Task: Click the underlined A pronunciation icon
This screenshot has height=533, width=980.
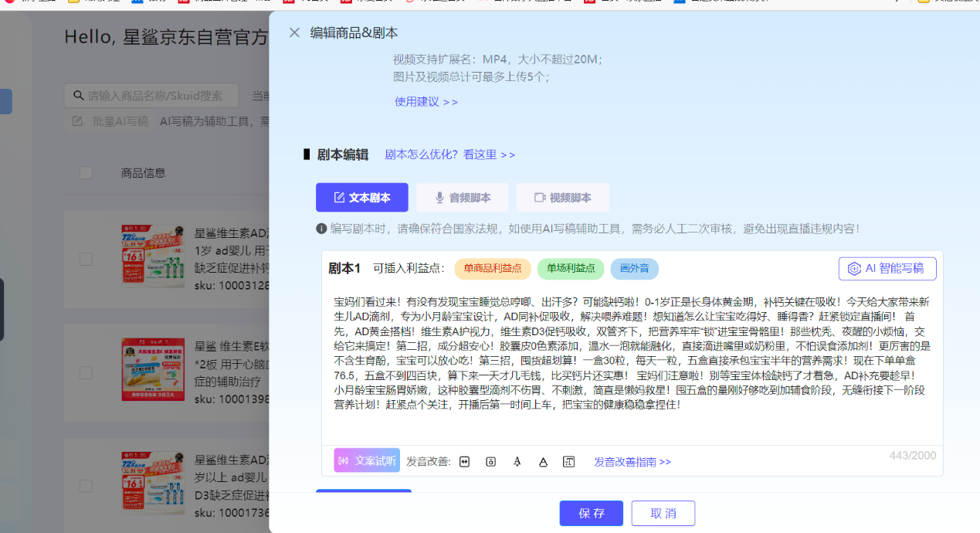Action: tap(543, 462)
